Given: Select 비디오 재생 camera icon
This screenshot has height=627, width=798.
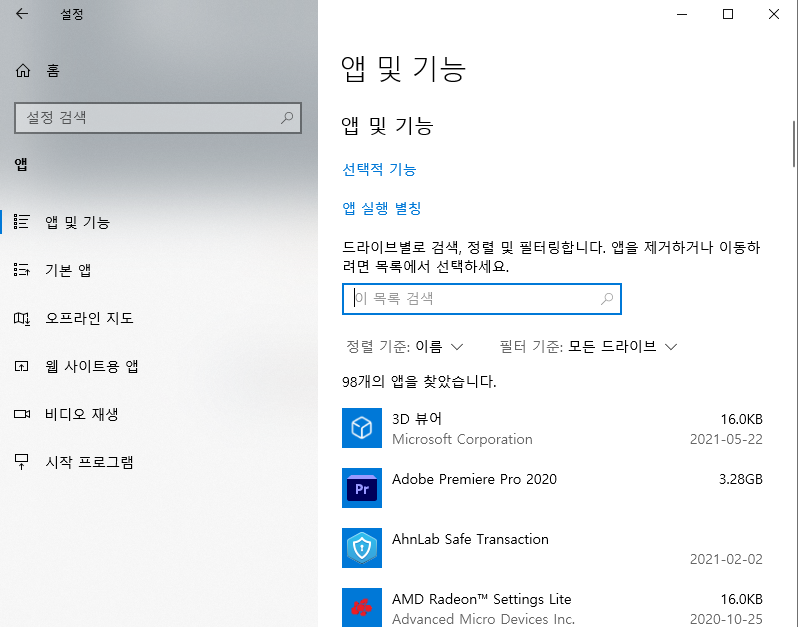Looking at the screenshot, I should 22,414.
